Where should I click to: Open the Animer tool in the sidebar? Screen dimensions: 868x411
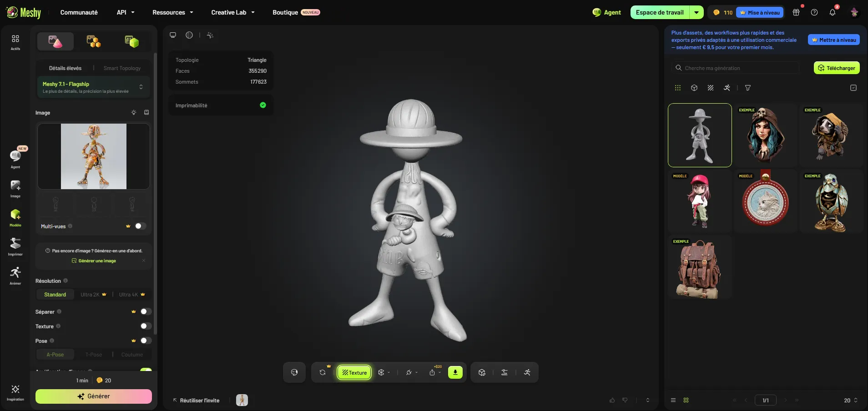15,276
